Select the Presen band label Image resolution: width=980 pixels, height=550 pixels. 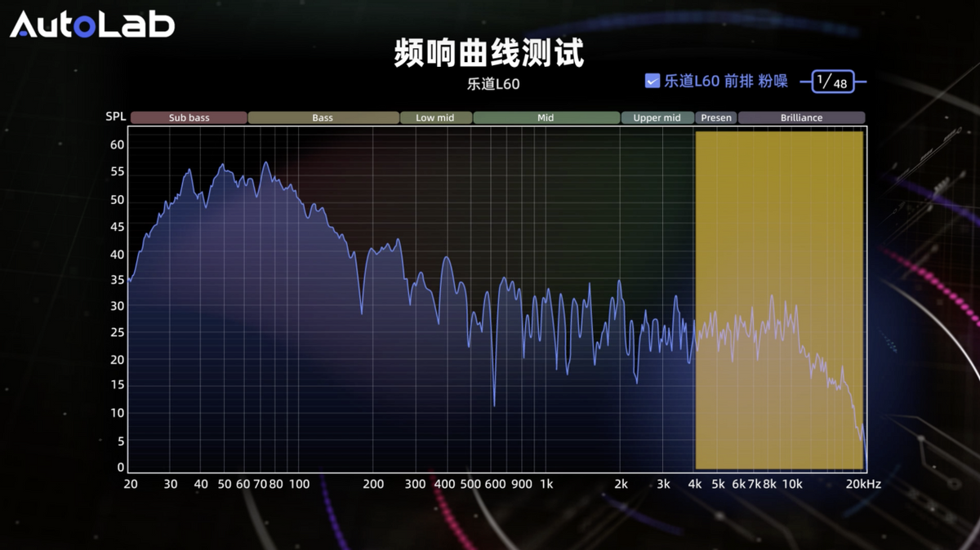pyautogui.click(x=716, y=118)
